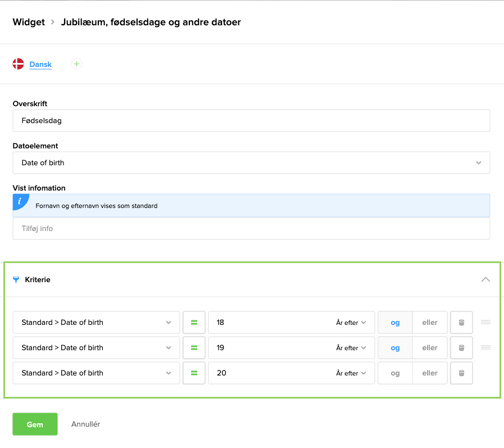504x448 pixels.
Task: Click Annullér to cancel
Action: click(85, 424)
